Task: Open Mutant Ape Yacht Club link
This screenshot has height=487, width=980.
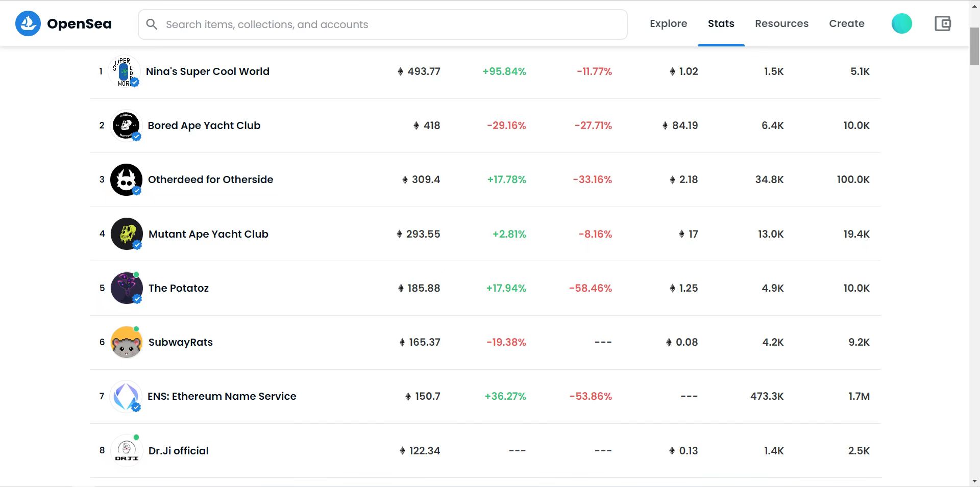Action: point(208,234)
